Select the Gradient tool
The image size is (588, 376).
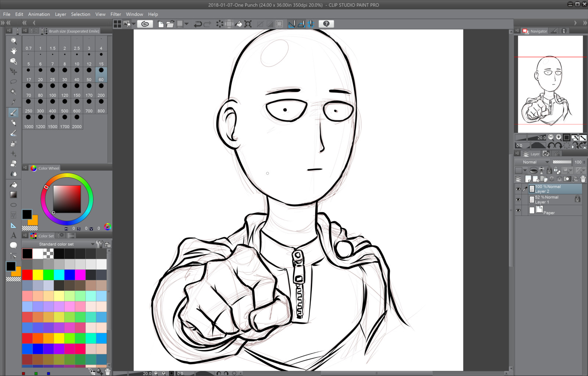coord(14,195)
